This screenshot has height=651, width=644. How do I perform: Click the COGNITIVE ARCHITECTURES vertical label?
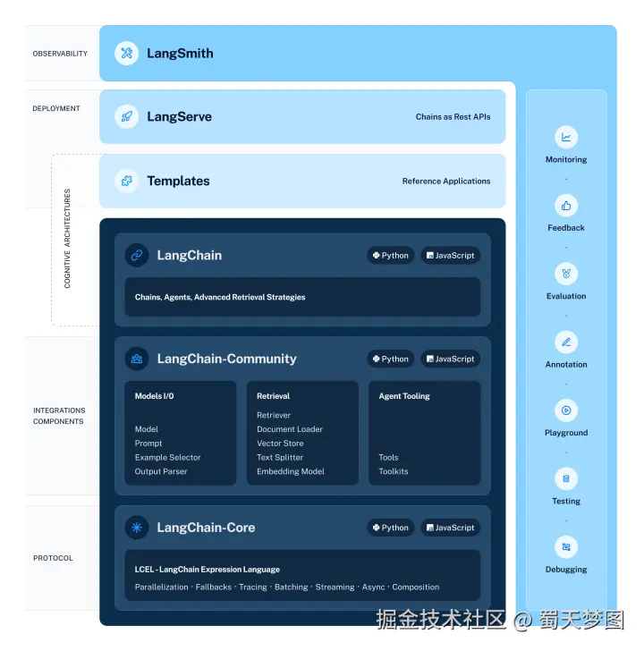(x=67, y=238)
